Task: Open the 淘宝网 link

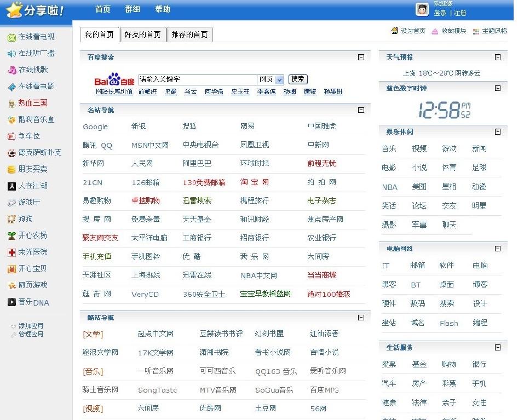Action: (x=255, y=182)
